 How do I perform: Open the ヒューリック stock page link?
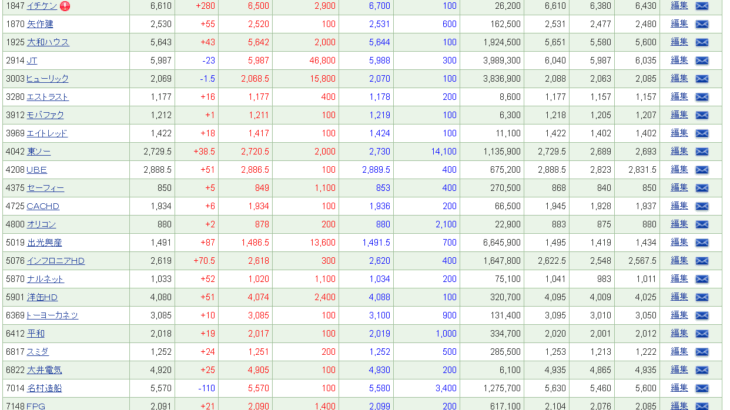click(x=47, y=78)
